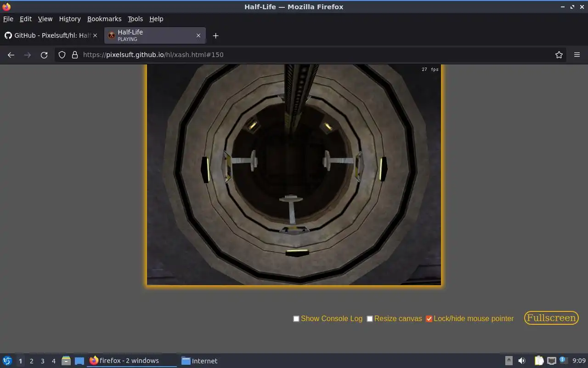Open the volume speaker tray icon
The height and width of the screenshot is (368, 588).
click(x=522, y=361)
